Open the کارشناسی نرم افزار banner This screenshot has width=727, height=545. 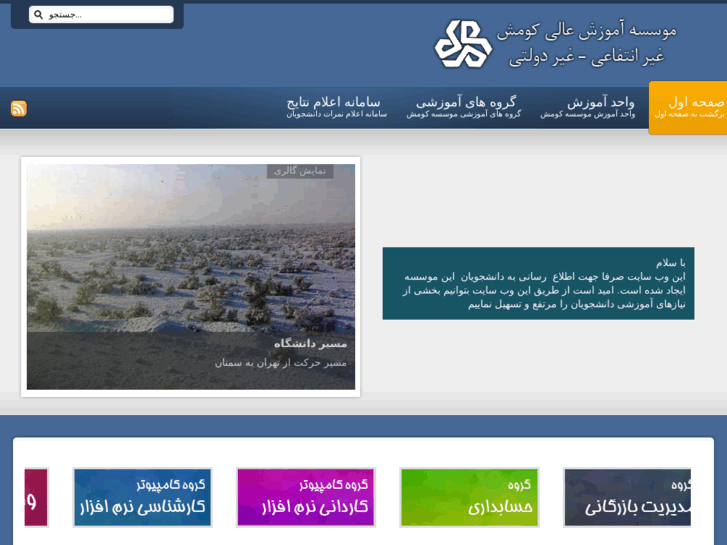[142, 498]
